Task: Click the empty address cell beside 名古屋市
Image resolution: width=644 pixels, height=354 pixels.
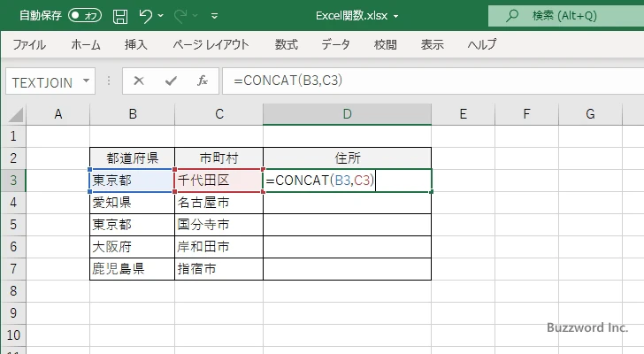Action: click(x=348, y=203)
